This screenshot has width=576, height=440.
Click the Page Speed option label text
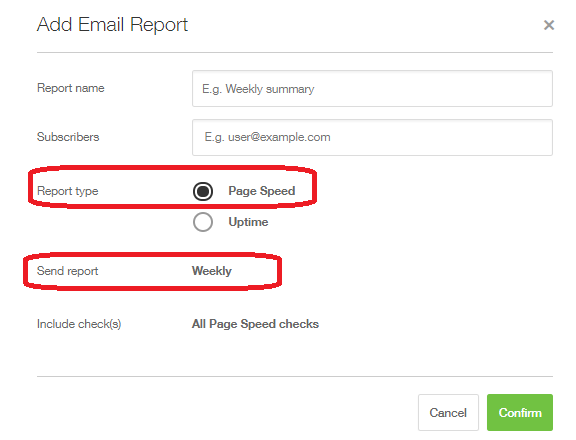(x=262, y=191)
